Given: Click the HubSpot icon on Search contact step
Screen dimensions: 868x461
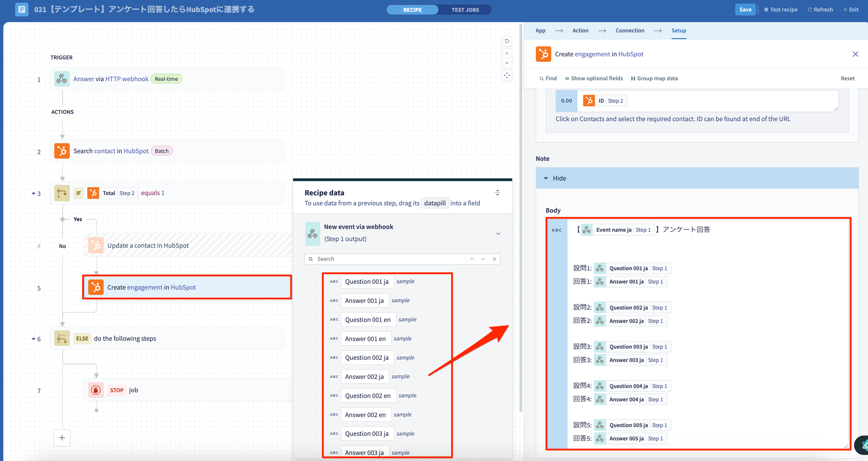Looking at the screenshot, I should click(62, 151).
